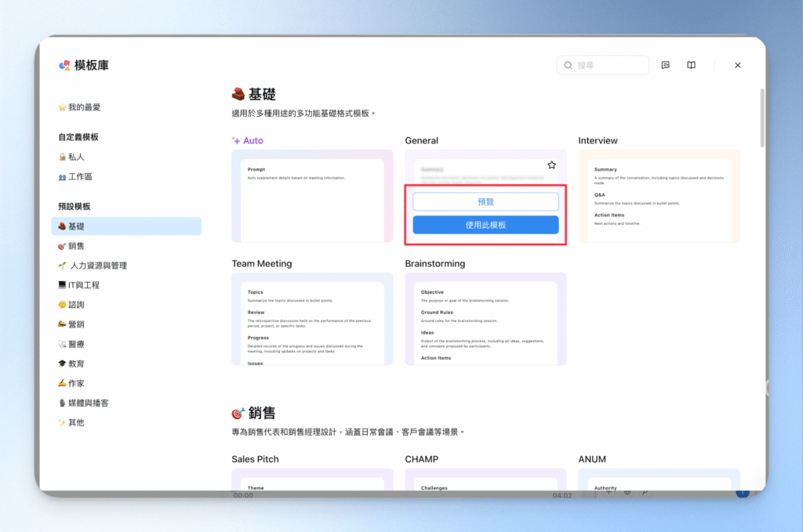Viewport: 803px width, 532px height.
Task: Open the Auto template card
Action: 312,196
